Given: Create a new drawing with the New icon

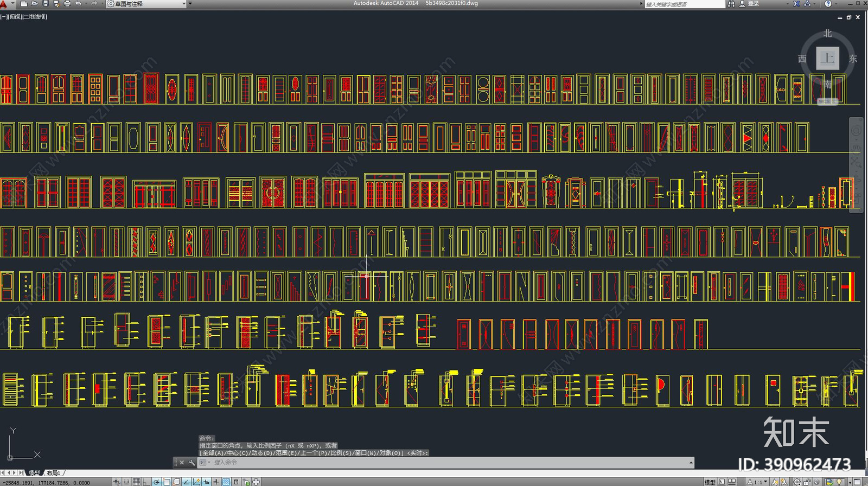Looking at the screenshot, I should (x=24, y=4).
